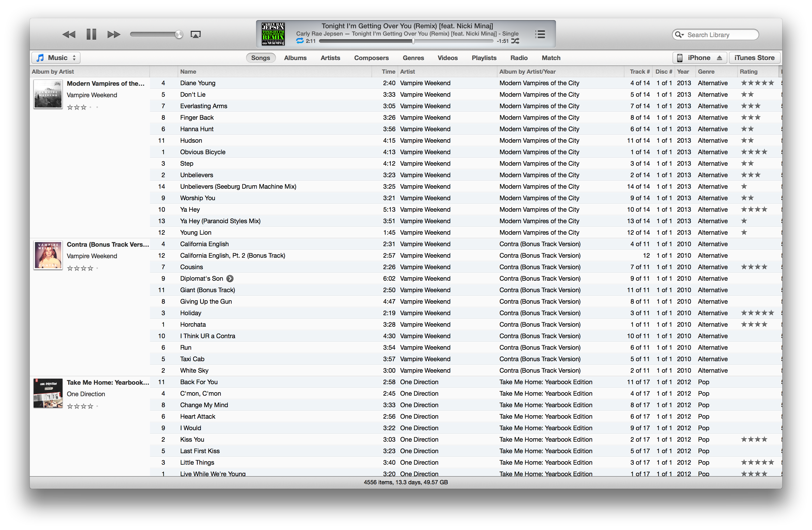Click the rewind previous track button
The height and width of the screenshot is (530, 812).
coord(69,34)
